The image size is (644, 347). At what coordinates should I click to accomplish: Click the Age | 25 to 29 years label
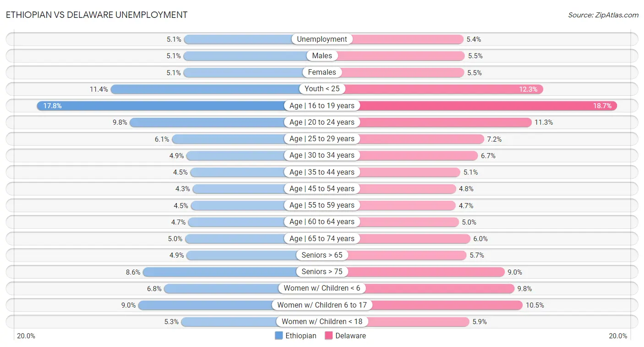[x=322, y=139]
